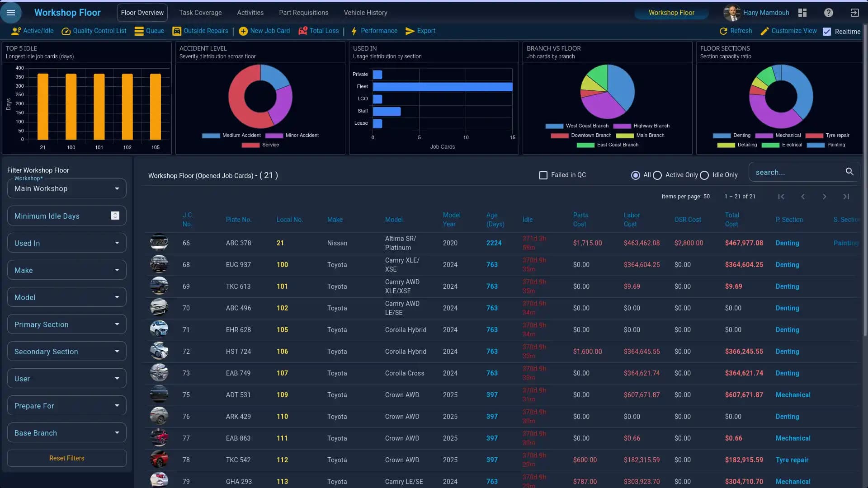This screenshot has width=868, height=488.
Task: Open the Primary Section dropdown
Action: tap(67, 324)
